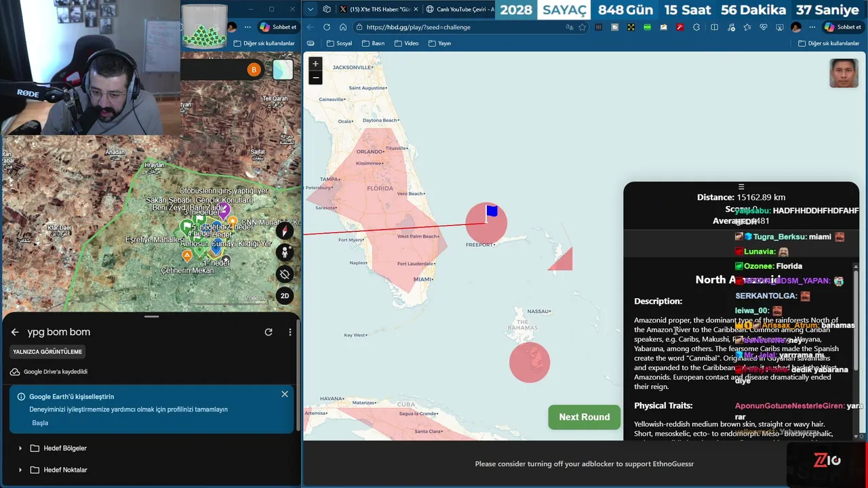This screenshot has height=488, width=868.
Task: Open Google Earth map style thumbnail
Action: pyautogui.click(x=283, y=70)
